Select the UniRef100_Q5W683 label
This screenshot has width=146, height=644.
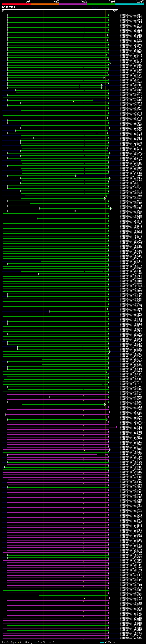(x=131, y=77)
